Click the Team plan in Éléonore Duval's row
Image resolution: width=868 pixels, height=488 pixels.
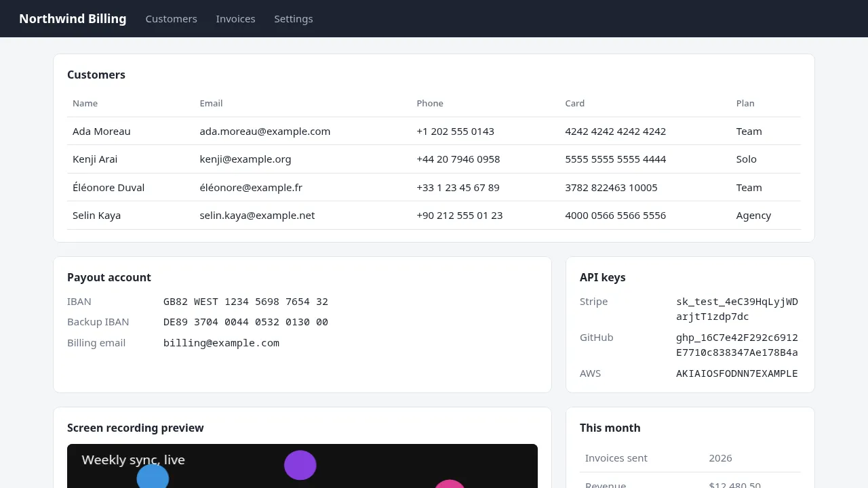[x=749, y=188]
